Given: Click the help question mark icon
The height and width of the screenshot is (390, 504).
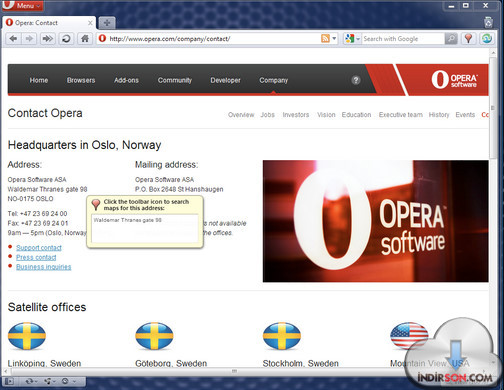Looking at the screenshot, I should [x=356, y=80].
